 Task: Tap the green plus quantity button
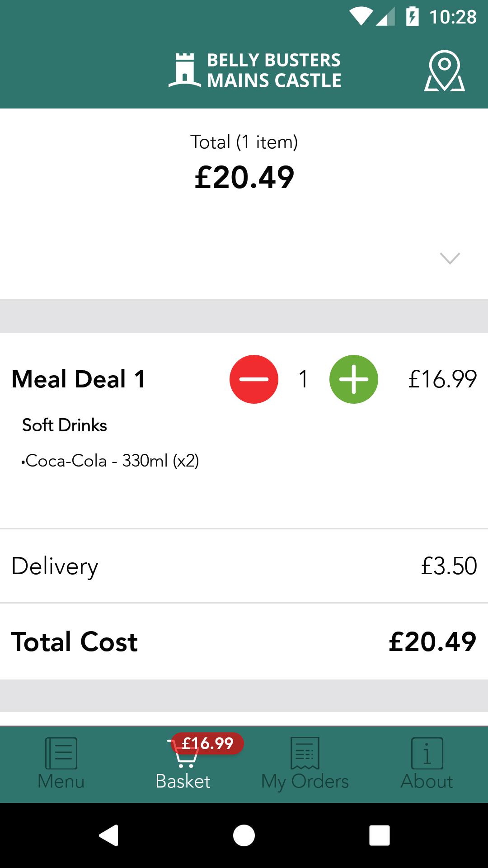click(354, 379)
